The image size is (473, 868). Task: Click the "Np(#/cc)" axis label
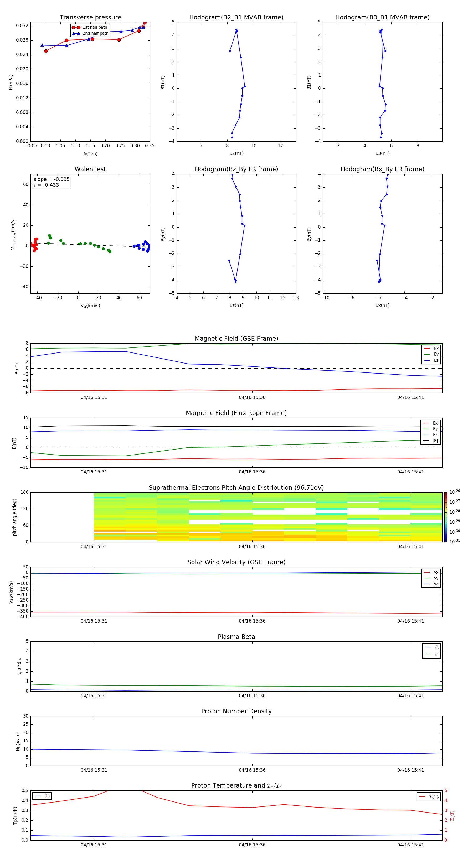18,741
